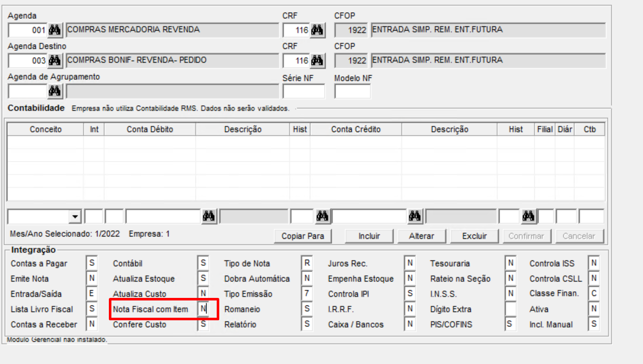This screenshot has width=643, height=364.
Task: Focus the Confere Custo flag field
Action: point(203,324)
